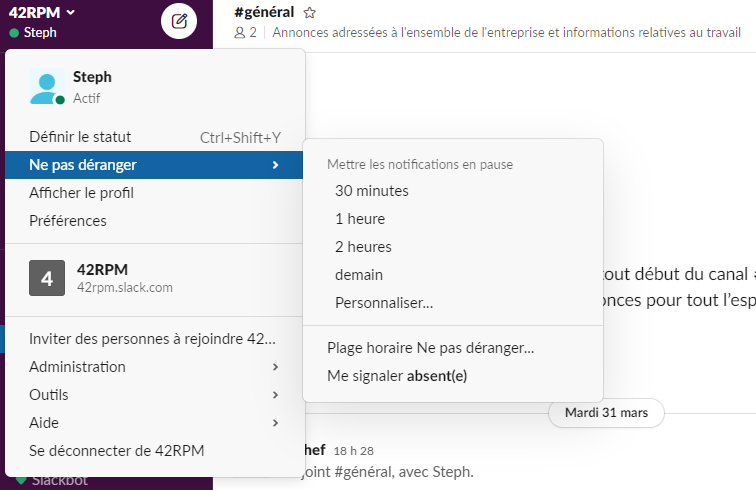This screenshot has height=490, width=756.
Task: Pause notifications for 1 heure
Action: [453, 219]
